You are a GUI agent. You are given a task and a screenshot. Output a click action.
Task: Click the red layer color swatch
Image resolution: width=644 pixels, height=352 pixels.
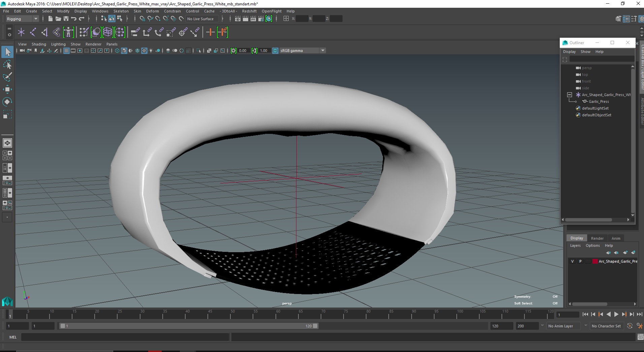595,261
